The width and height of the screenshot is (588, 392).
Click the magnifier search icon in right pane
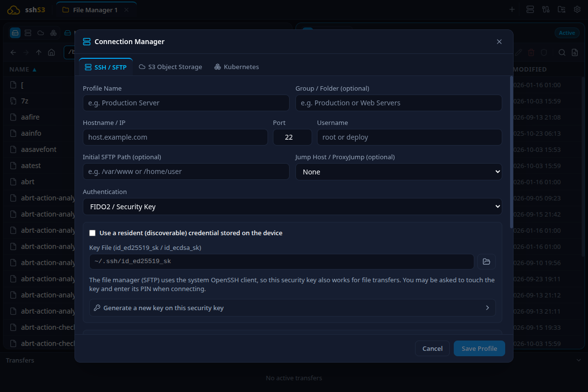[563, 52]
